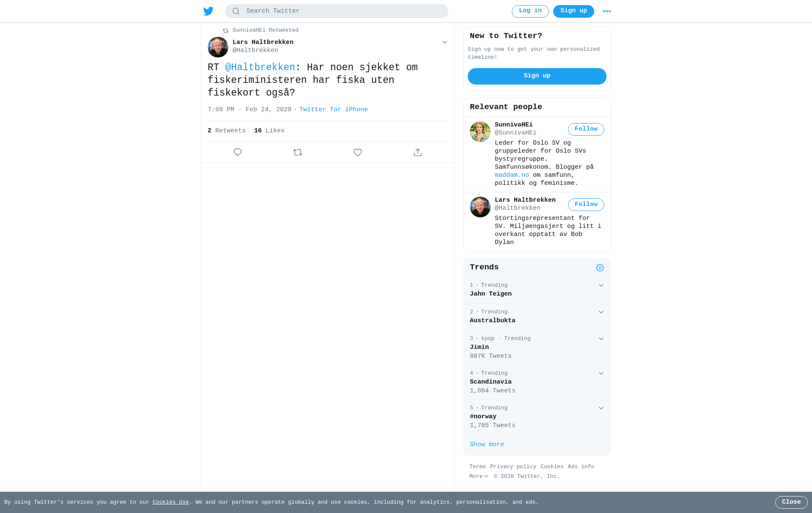Viewport: 812px width, 513px height.
Task: Open the share tweet icon
Action: coord(418,152)
